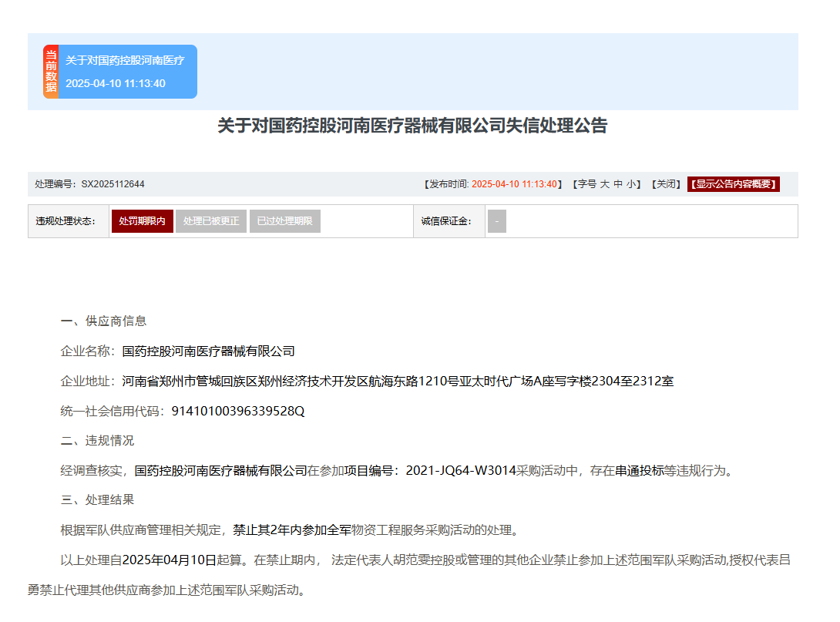Image resolution: width=840 pixels, height=622 pixels.
Task: Click the orange 当前数据 vertical label
Action: click(51, 71)
